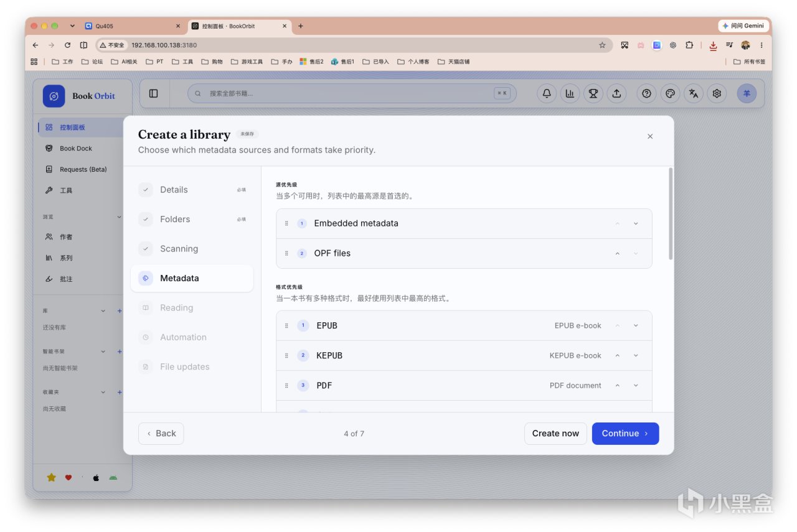
Task: Open the theme palette icon
Action: pos(671,93)
